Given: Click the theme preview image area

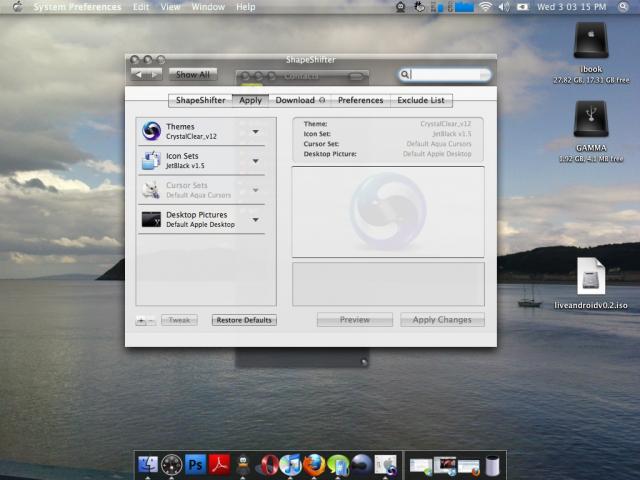Looking at the screenshot, I should (x=388, y=211).
